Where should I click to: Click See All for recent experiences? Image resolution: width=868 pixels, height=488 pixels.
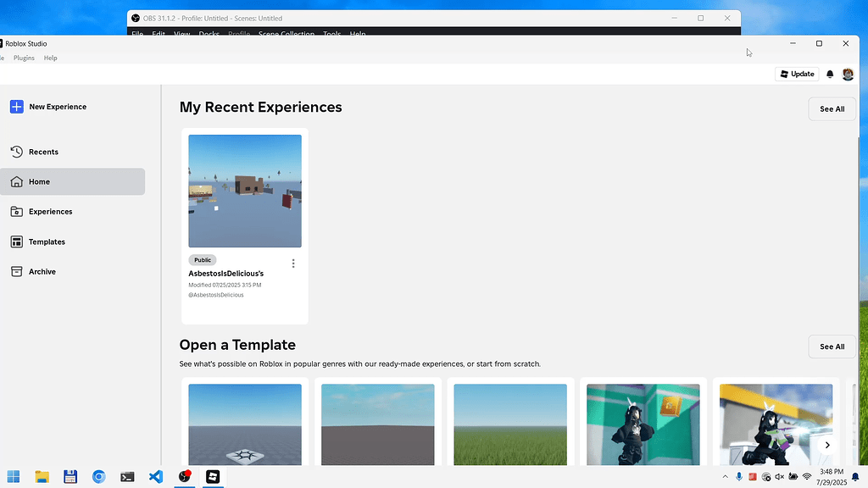click(832, 109)
